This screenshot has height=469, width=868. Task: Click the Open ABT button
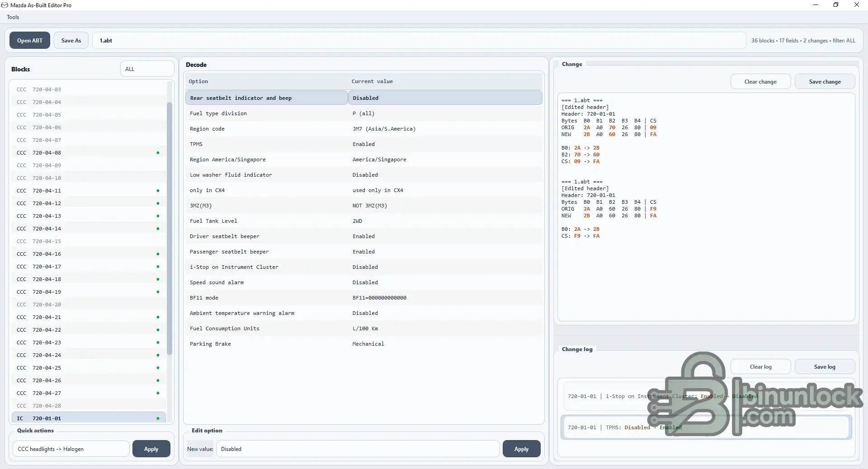coord(30,41)
